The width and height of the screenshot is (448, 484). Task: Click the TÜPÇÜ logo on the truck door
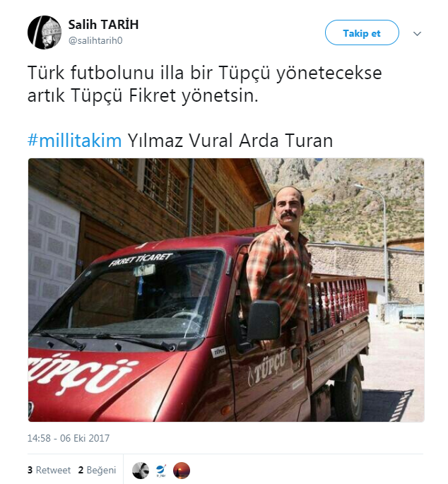pos(266,368)
